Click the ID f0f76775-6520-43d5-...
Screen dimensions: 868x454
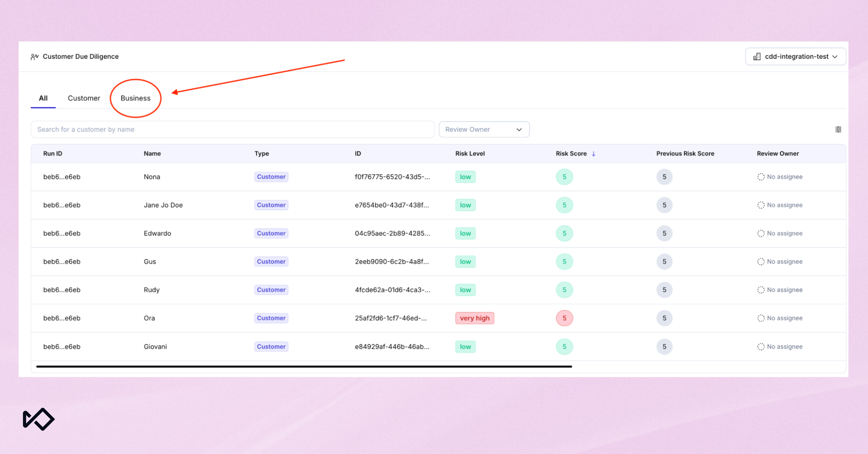click(392, 177)
